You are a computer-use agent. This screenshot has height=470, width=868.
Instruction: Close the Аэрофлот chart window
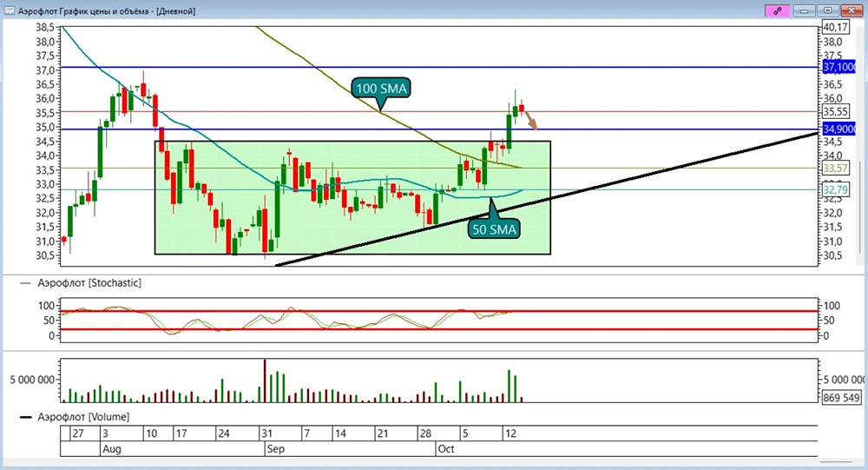click(852, 10)
